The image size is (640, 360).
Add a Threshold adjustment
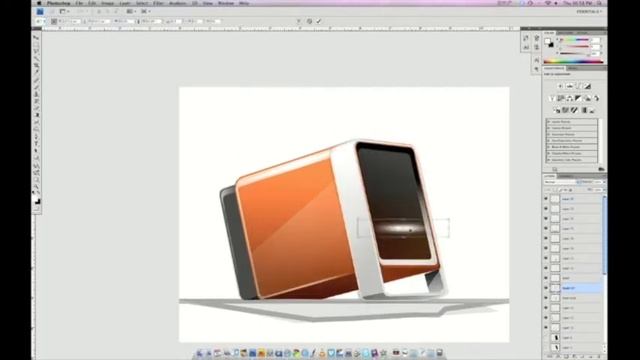(574, 110)
